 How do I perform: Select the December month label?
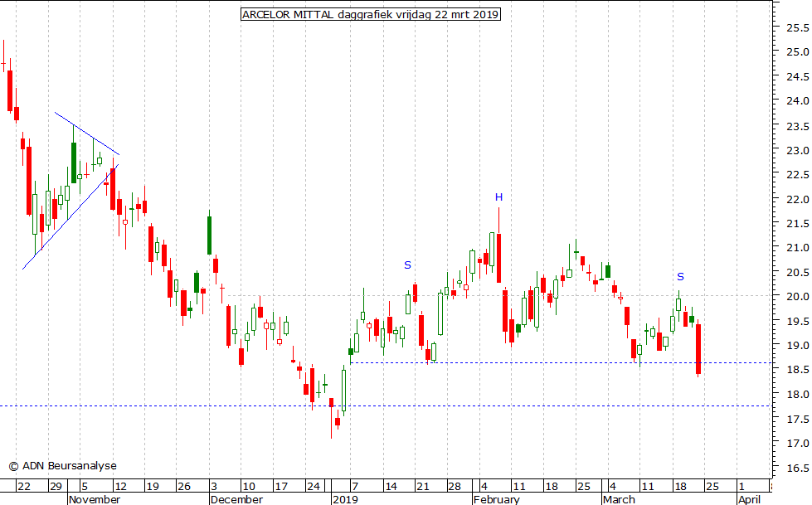coord(236,499)
